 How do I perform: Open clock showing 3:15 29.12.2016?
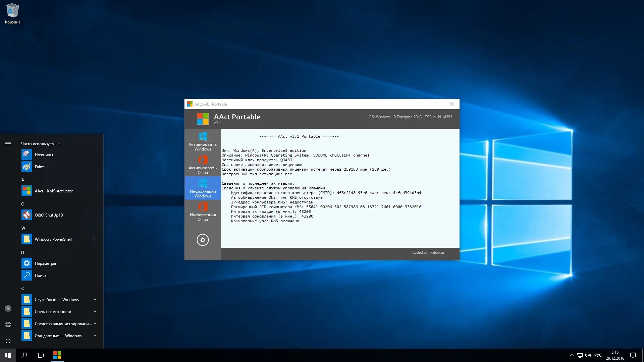615,355
